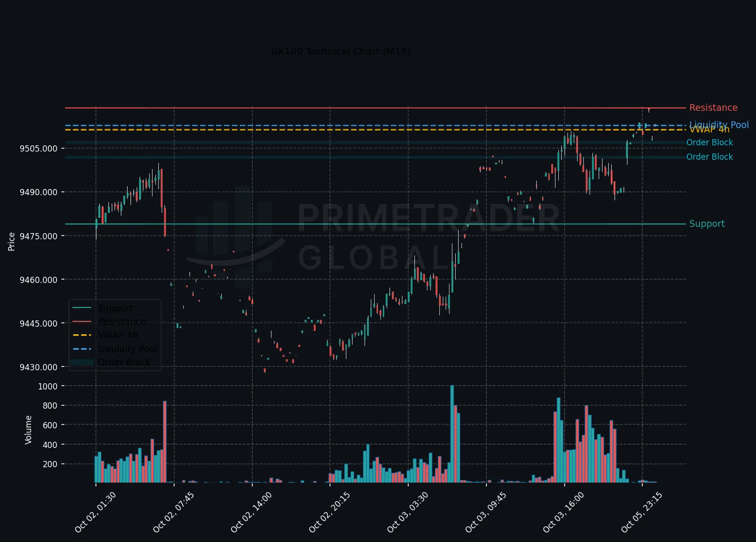The width and height of the screenshot is (756, 542).
Task: Select the 9430.000 price axis tick
Action: click(x=38, y=367)
